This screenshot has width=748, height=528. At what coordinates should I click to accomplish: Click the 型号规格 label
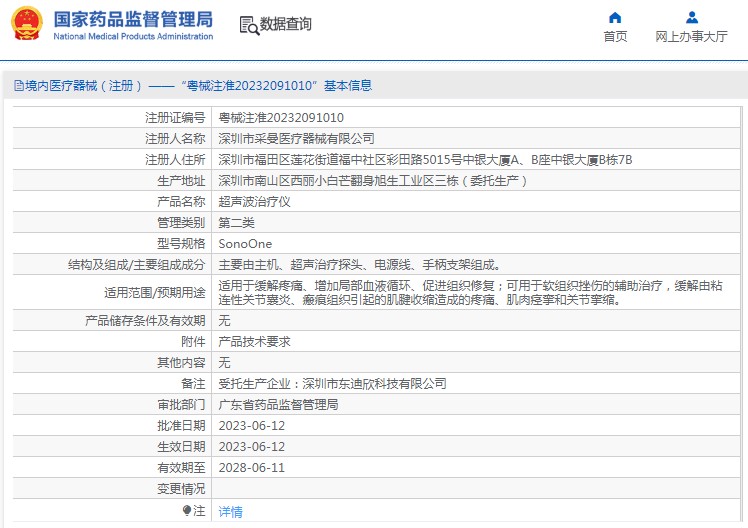click(181, 244)
